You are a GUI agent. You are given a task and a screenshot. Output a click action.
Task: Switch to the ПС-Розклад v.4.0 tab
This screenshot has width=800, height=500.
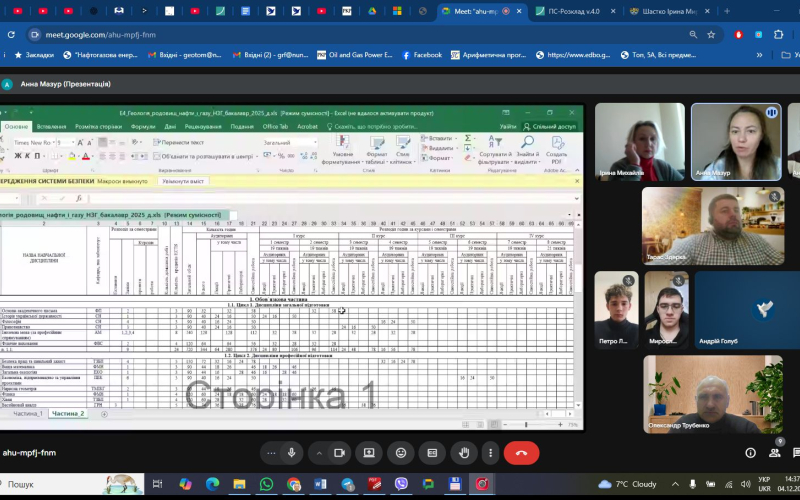tap(580, 11)
